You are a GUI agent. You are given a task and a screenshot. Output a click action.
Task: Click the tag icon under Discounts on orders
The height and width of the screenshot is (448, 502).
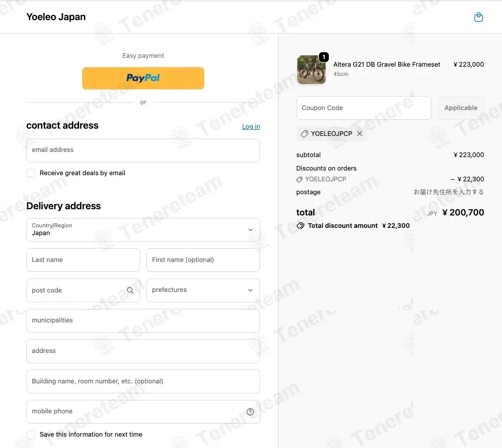[x=299, y=179]
